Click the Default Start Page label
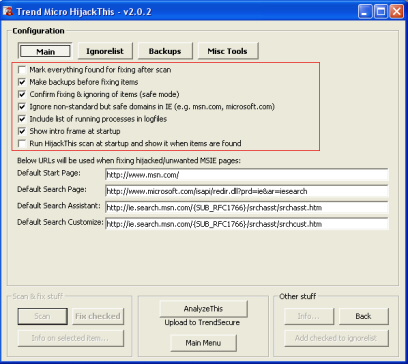This screenshot has height=364, width=408. coord(49,173)
